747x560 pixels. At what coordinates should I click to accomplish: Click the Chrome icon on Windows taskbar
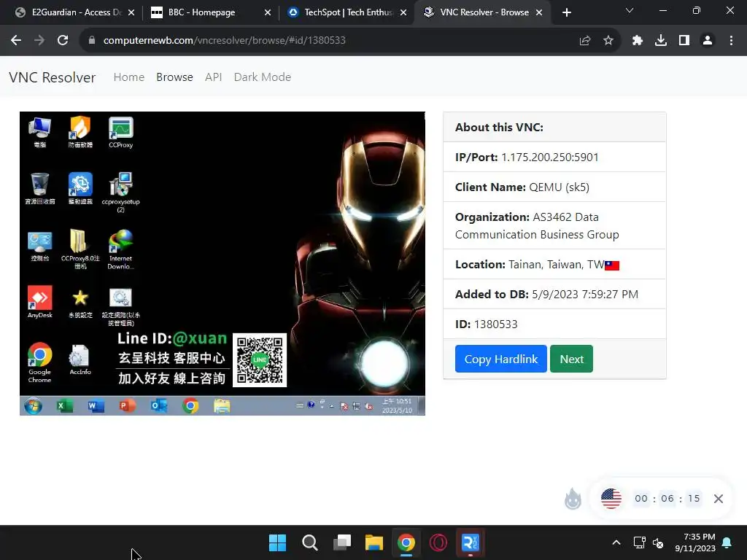pos(406,542)
